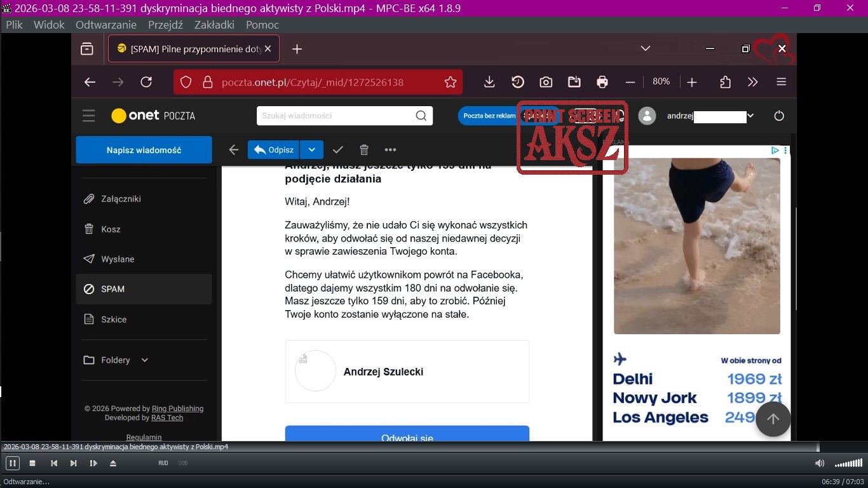
Task: Stop the video with the Stop button
Action: (32, 463)
